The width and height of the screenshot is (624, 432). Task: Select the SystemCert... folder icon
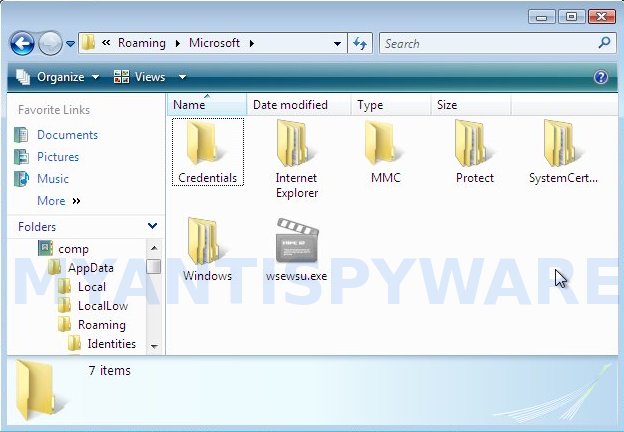pyautogui.click(x=563, y=143)
